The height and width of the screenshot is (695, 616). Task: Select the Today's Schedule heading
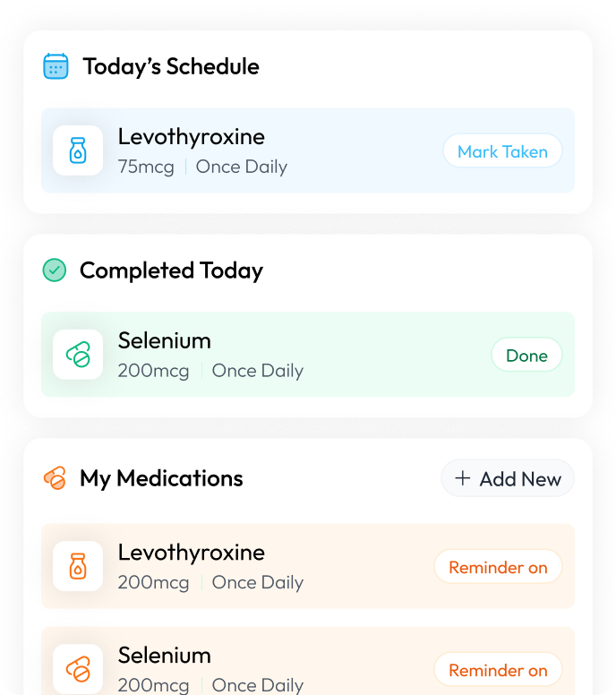click(x=171, y=66)
